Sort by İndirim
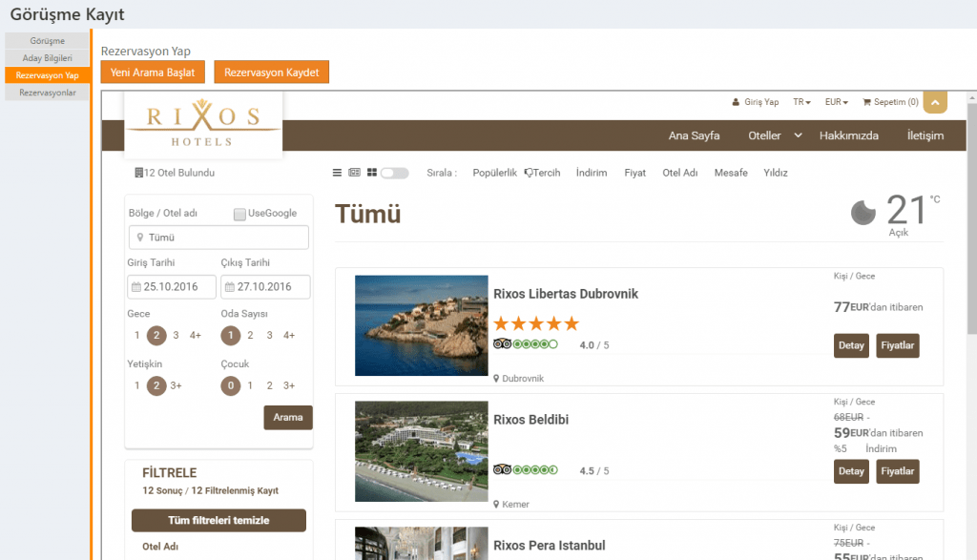Image resolution: width=977 pixels, height=560 pixels. [x=592, y=173]
